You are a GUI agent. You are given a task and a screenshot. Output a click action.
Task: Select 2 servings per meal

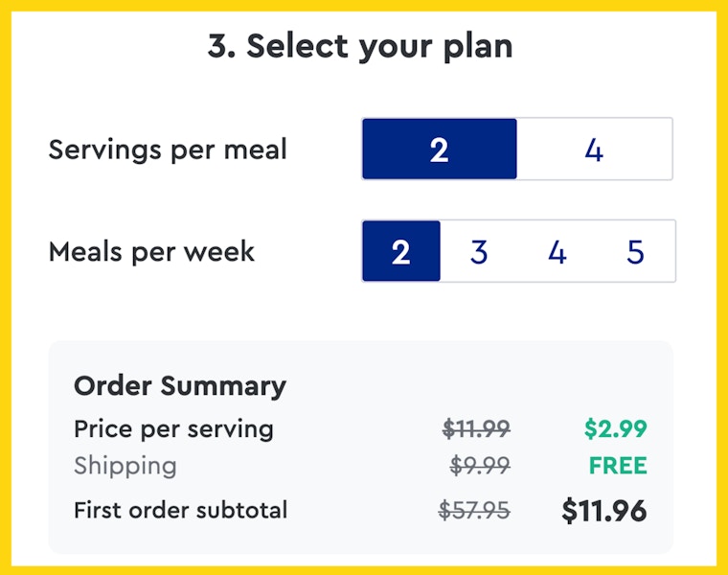point(439,149)
